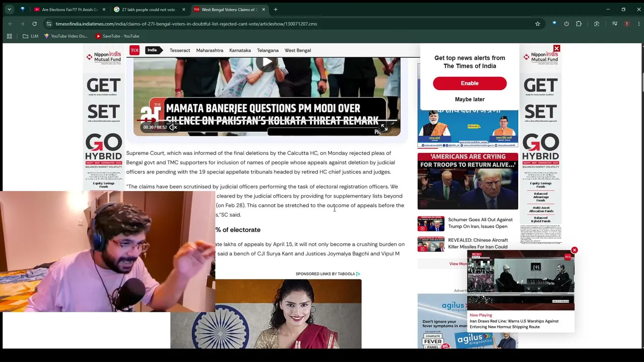The width and height of the screenshot is (644, 362).
Task: Open the apps grid in bookmarks bar
Action: pyautogui.click(x=9, y=36)
